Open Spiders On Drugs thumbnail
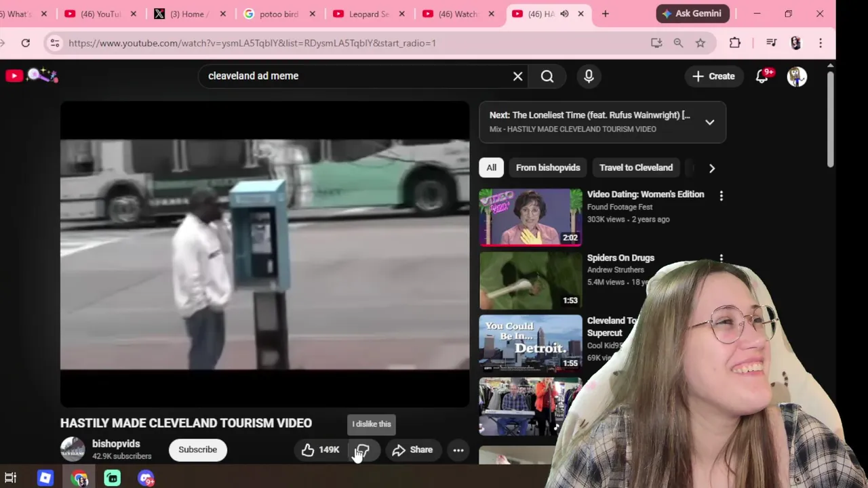This screenshot has width=868, height=488. coord(530,281)
